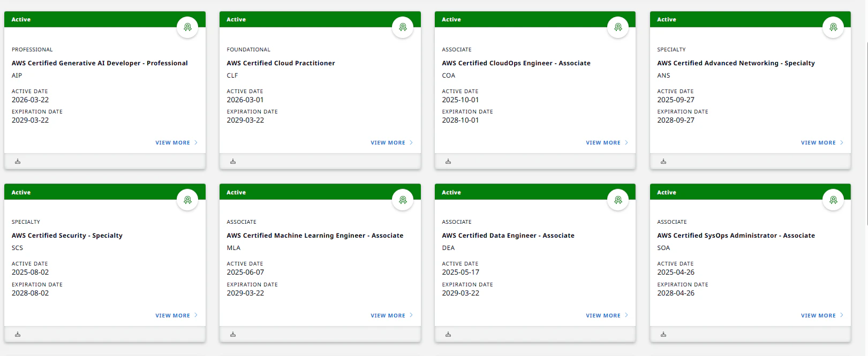This screenshot has width=868, height=356.
Task: Click the ANS certification code
Action: [x=663, y=75]
